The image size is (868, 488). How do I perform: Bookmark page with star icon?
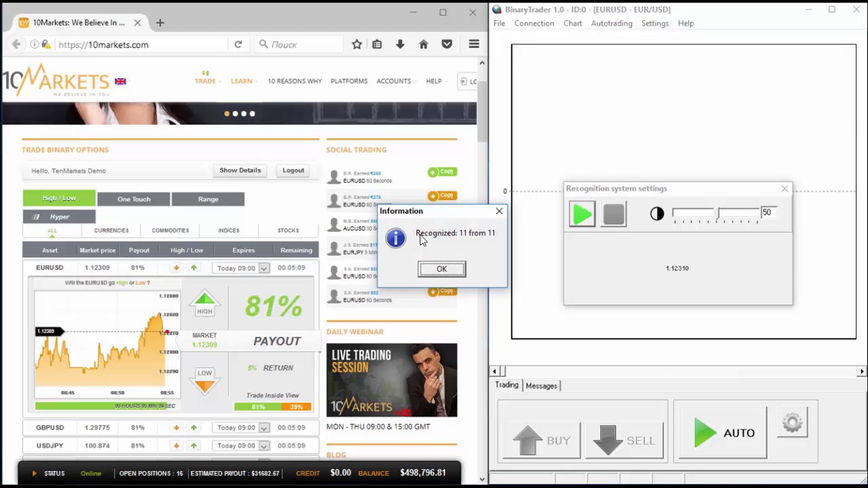click(x=357, y=45)
